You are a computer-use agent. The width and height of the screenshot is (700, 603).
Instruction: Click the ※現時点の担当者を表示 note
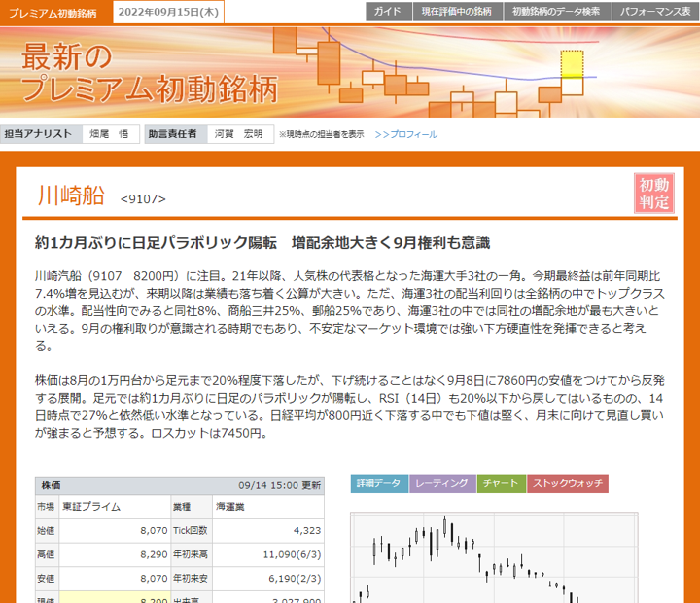(x=322, y=134)
